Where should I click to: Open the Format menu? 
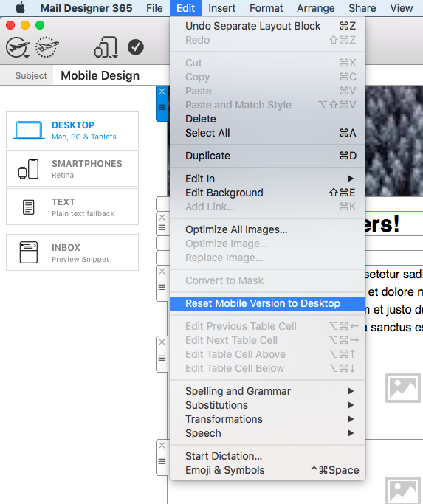coord(266,7)
